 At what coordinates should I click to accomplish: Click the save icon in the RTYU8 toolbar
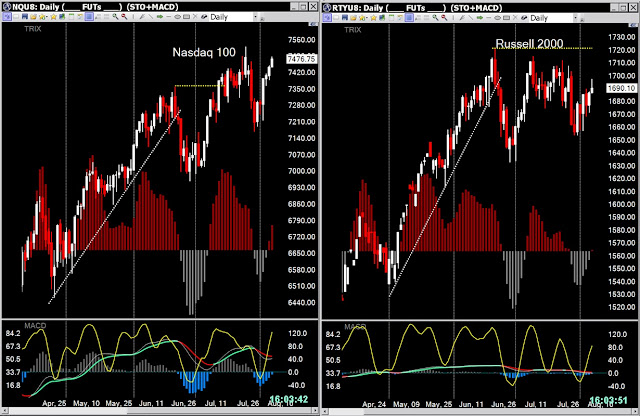[x=345, y=18]
